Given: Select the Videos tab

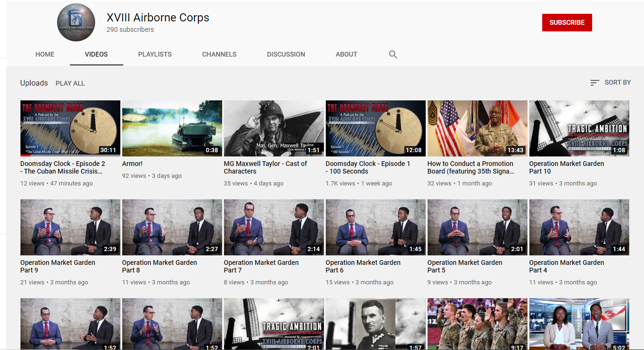Looking at the screenshot, I should coord(97,54).
